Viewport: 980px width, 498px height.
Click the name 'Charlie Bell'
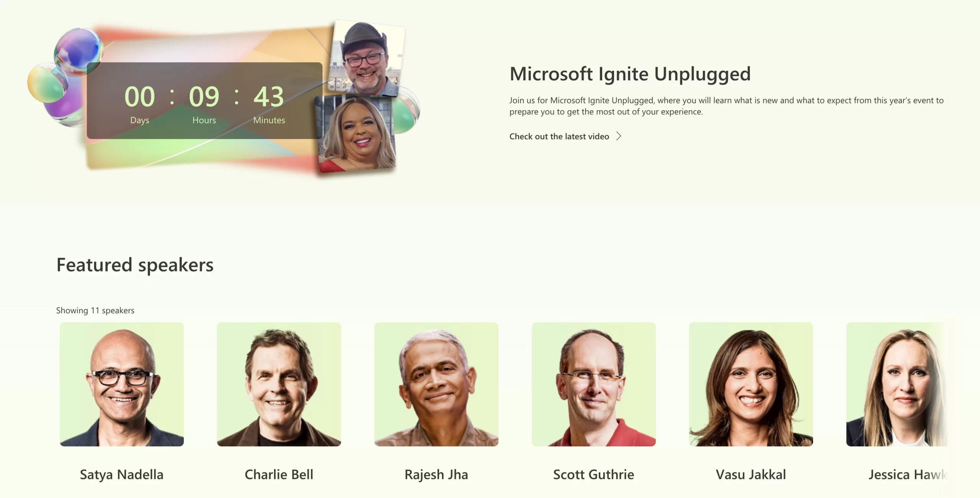(x=279, y=475)
